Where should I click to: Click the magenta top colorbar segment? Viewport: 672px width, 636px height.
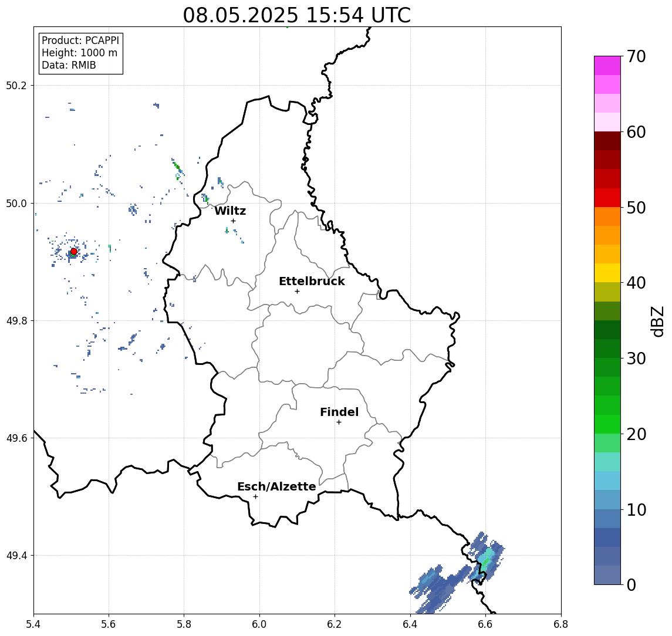[607, 66]
